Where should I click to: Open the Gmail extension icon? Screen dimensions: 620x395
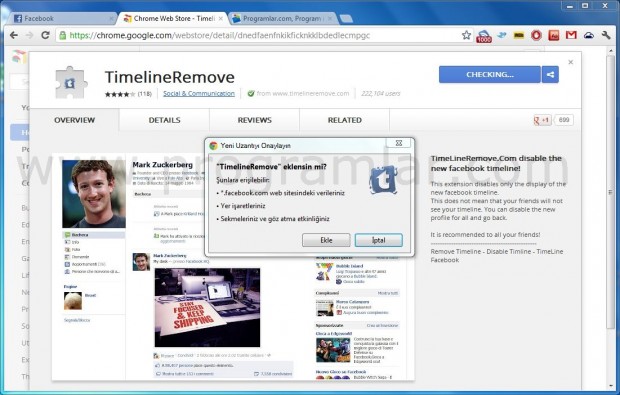pos(571,35)
